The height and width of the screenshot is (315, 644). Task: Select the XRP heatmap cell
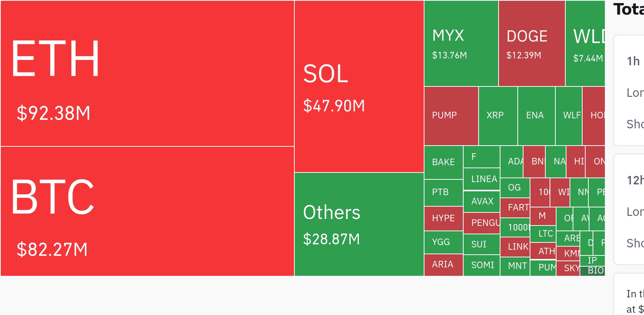pos(498,116)
